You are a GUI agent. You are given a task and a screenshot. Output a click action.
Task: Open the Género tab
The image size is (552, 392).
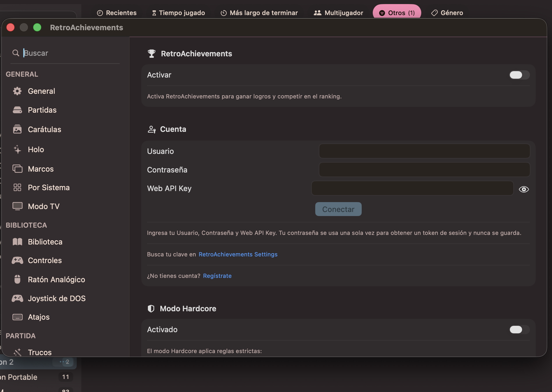pyautogui.click(x=447, y=13)
